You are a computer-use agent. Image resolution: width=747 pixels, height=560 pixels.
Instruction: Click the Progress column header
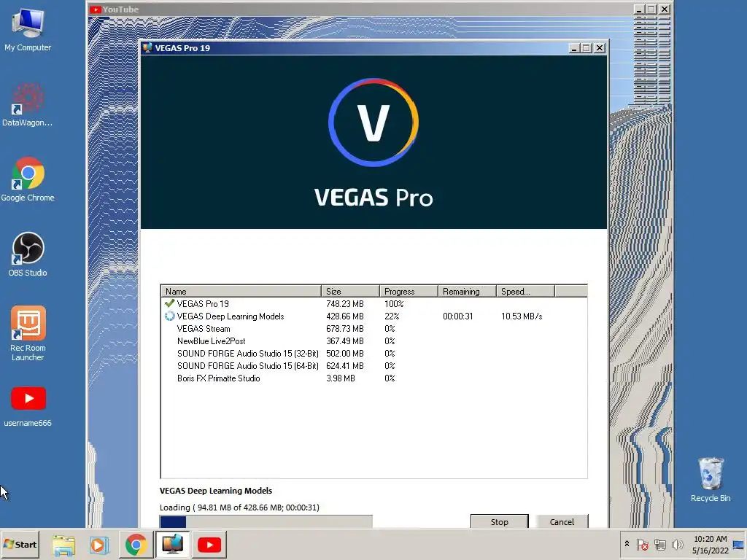(409, 292)
